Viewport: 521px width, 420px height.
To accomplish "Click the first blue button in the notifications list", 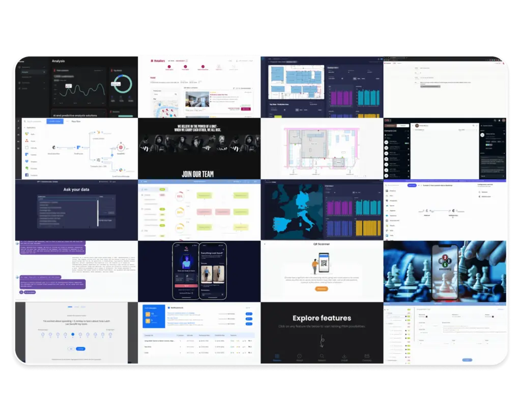I will click(x=249, y=314).
